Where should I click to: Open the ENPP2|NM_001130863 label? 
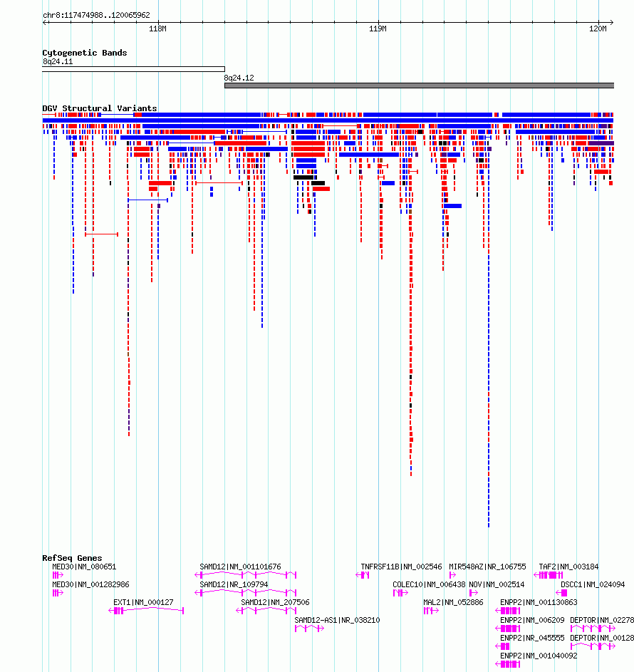[539, 602]
